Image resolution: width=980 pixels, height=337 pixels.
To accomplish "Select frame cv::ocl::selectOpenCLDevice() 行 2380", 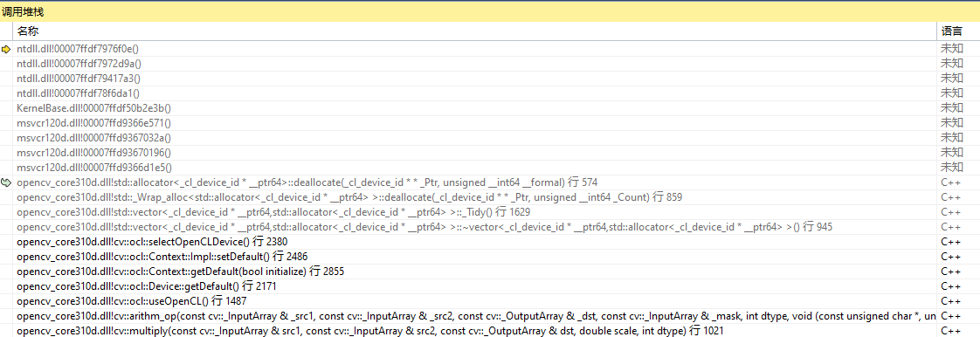I will [153, 241].
